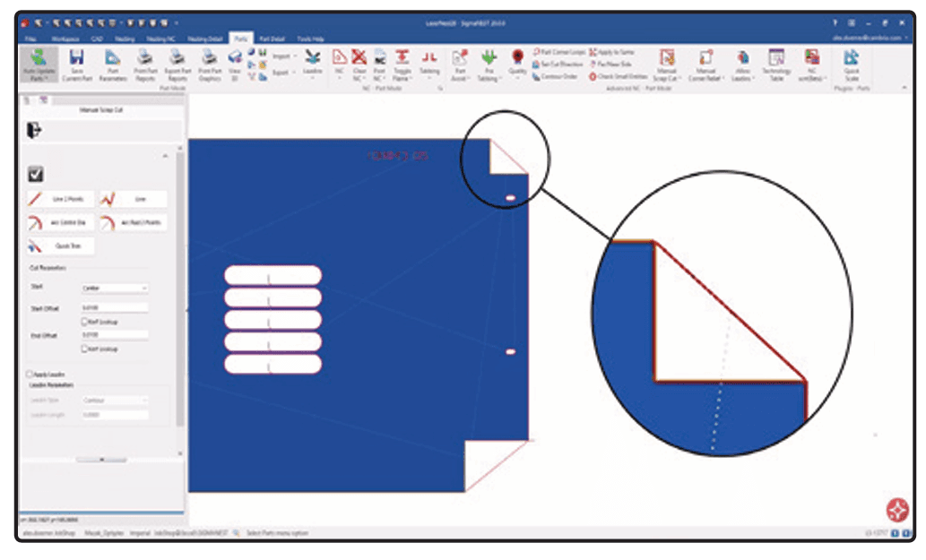Switch to Nesting NC tab

click(160, 39)
